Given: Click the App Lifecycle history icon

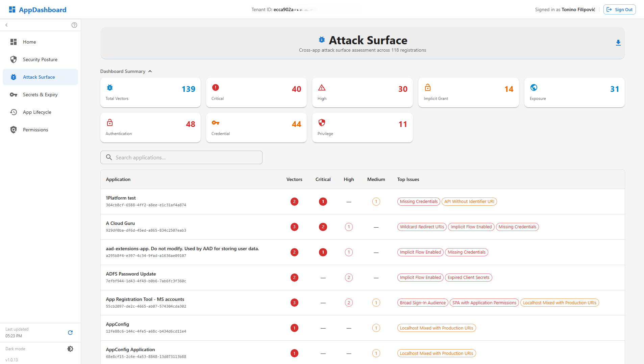Looking at the screenshot, I should [x=14, y=112].
